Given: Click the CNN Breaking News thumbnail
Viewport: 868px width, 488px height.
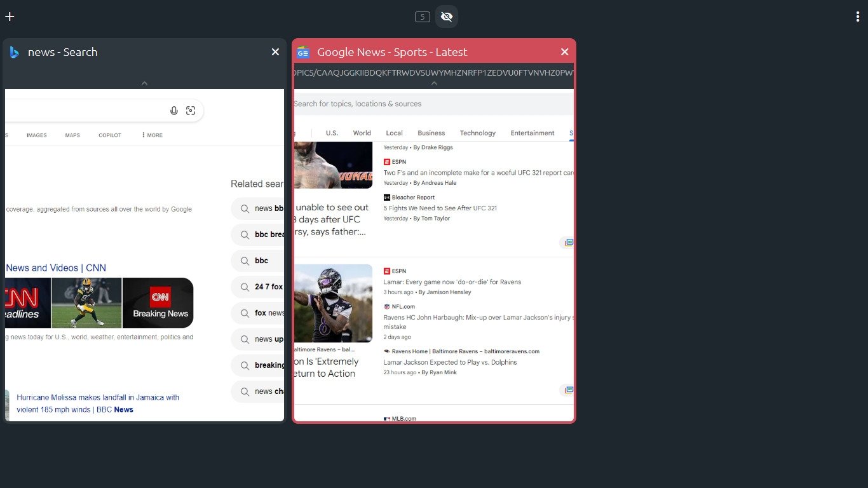Looking at the screenshot, I should tap(158, 303).
